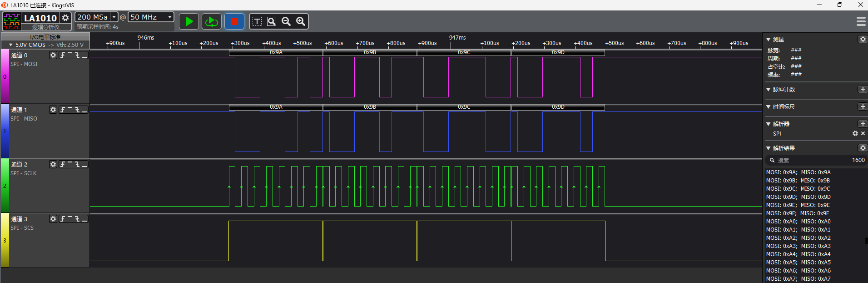Start repeated capture with the loop play icon
The width and height of the screenshot is (868, 283).
pos(211,21)
